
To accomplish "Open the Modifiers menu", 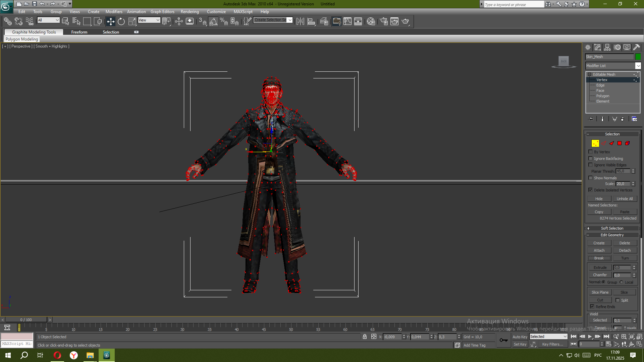I will coord(114,12).
